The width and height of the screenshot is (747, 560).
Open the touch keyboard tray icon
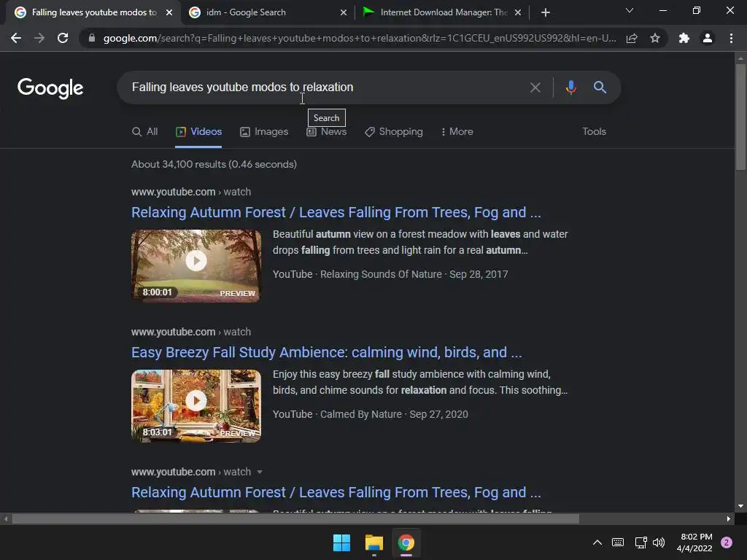(x=618, y=542)
